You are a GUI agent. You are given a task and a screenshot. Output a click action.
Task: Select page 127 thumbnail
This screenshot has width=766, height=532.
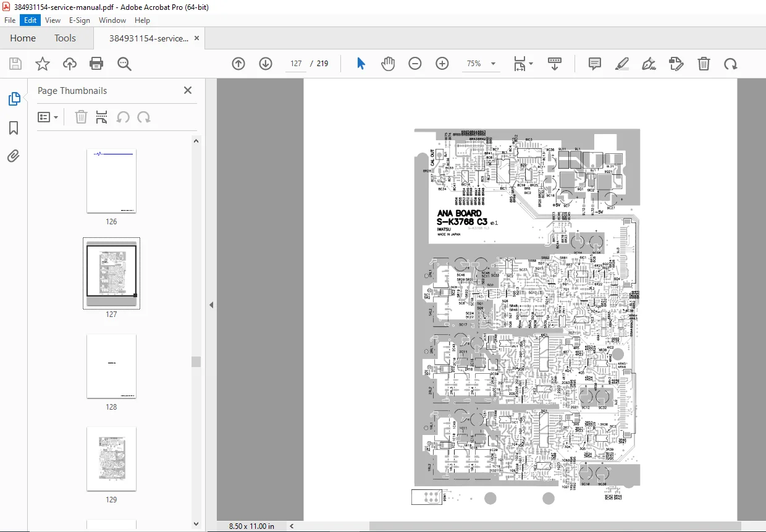(x=111, y=274)
